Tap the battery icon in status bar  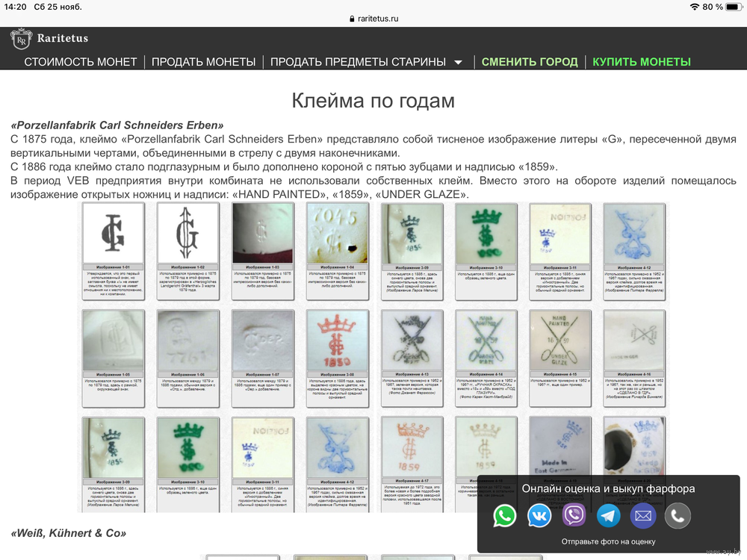[734, 7]
